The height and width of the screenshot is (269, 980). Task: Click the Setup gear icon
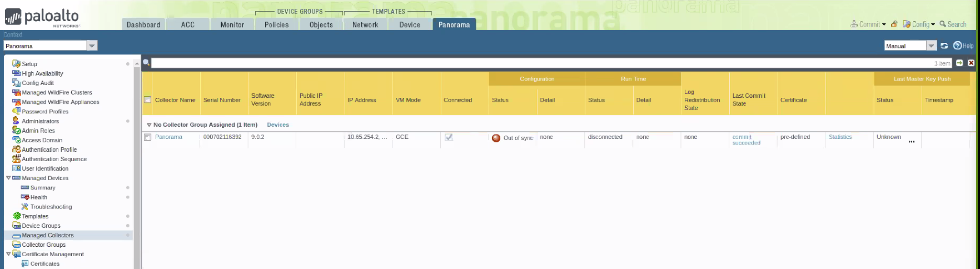(x=17, y=64)
